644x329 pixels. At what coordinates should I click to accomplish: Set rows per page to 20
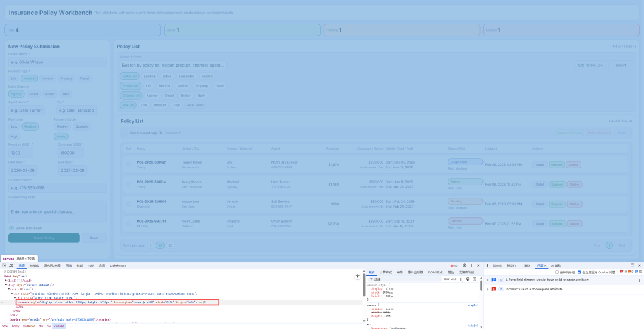[x=171, y=245]
